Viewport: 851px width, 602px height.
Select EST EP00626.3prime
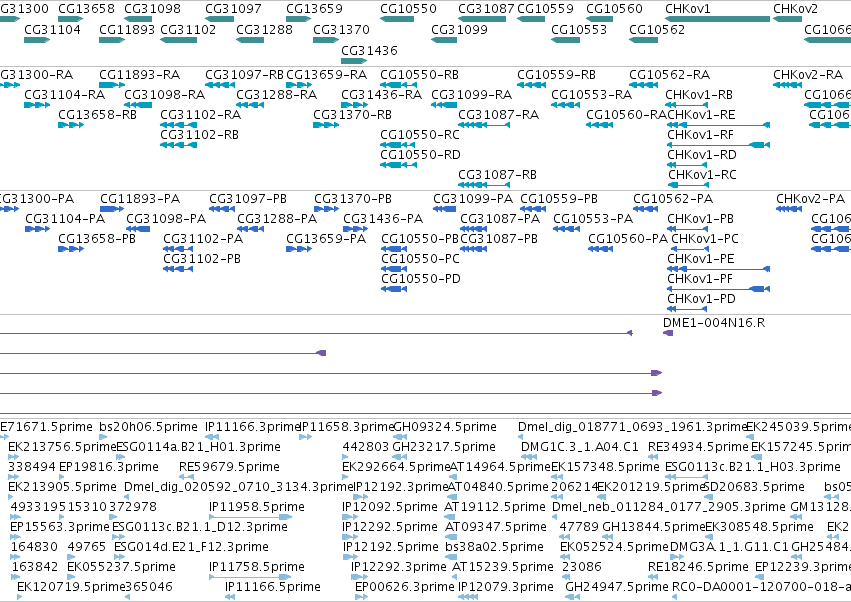coord(404,587)
